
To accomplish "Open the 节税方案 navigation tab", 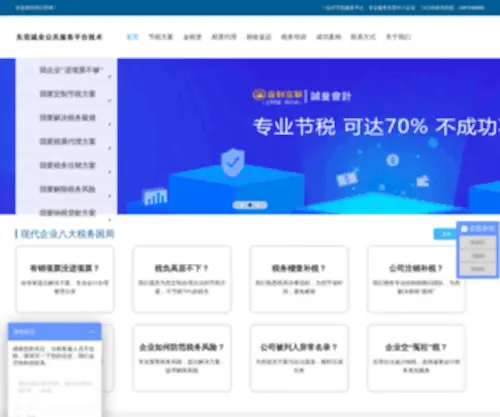I will point(161,37).
